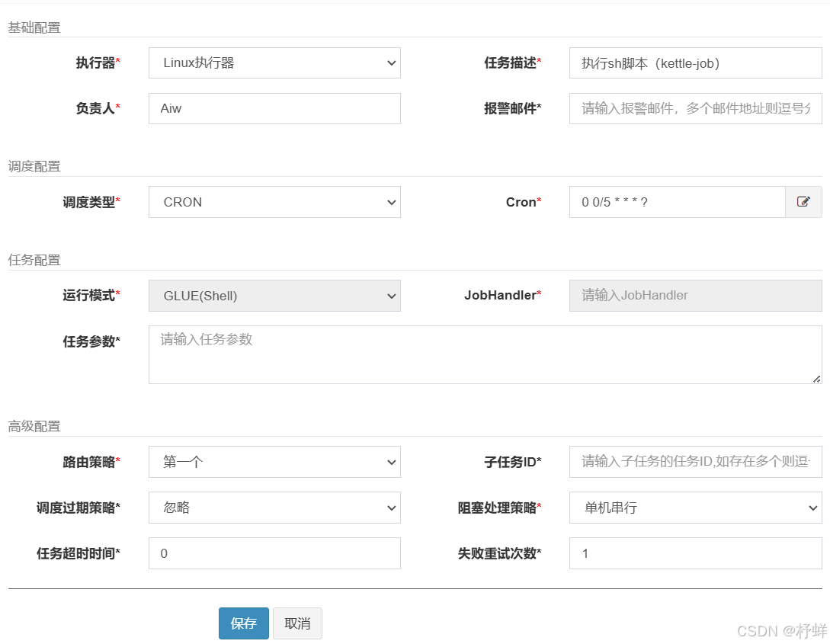Click the Cron expression input field

coord(678,202)
